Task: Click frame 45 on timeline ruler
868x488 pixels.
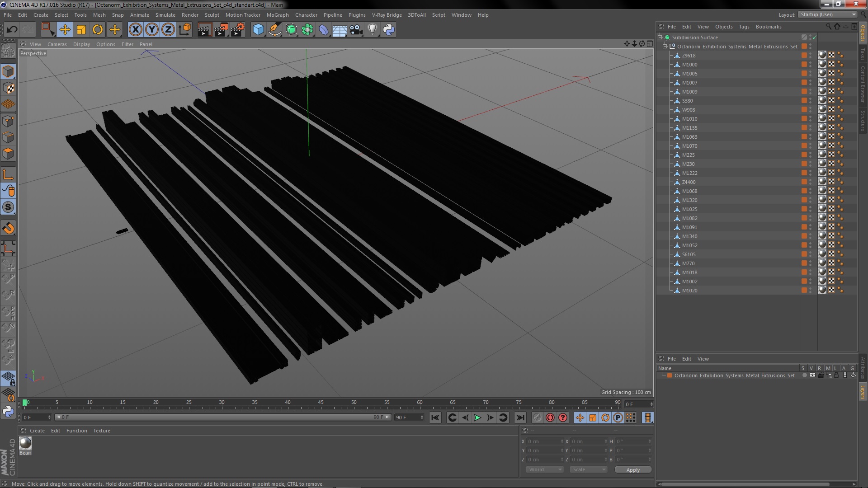Action: point(321,403)
